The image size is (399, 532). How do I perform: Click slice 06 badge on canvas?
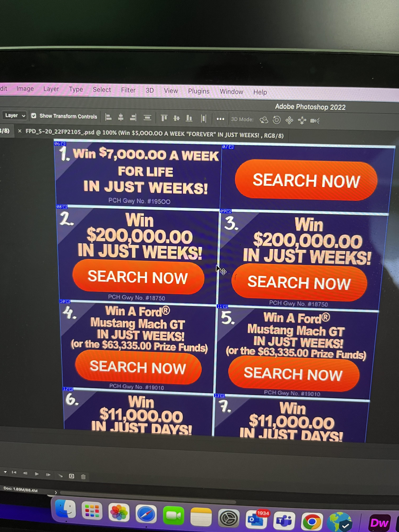pos(60,144)
